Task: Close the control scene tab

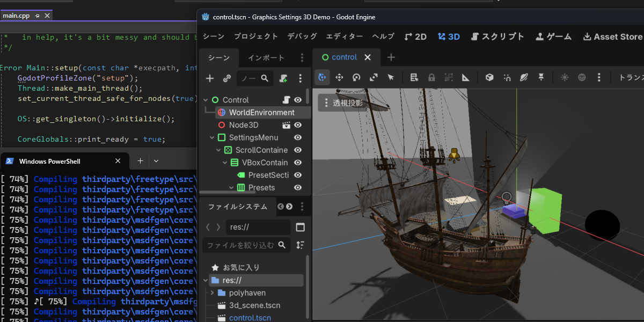Action: (368, 57)
